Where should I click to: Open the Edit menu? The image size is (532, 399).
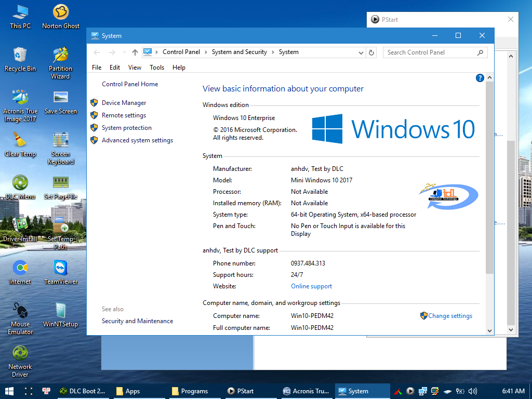(x=115, y=68)
